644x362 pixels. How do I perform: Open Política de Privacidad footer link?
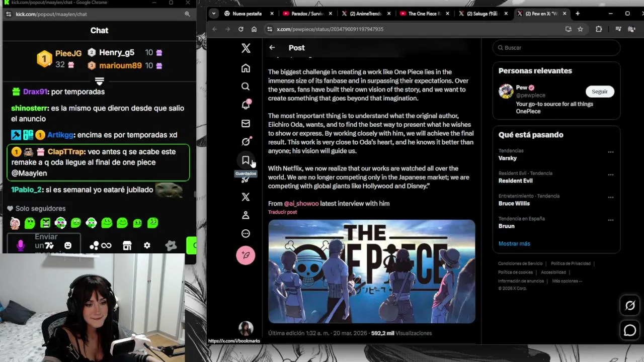tap(571, 263)
